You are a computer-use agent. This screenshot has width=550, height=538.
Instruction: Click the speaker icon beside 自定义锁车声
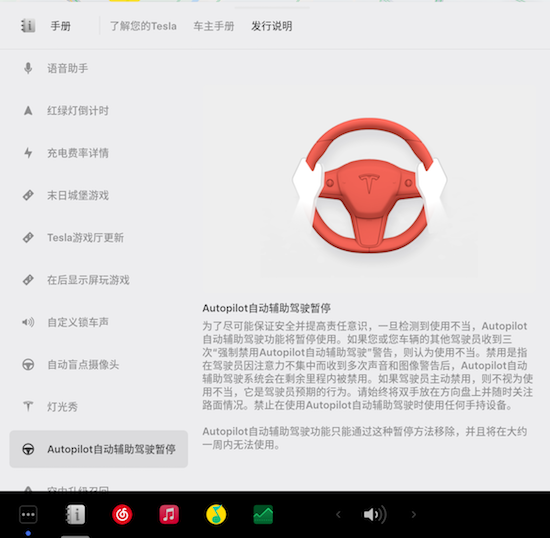tap(28, 322)
